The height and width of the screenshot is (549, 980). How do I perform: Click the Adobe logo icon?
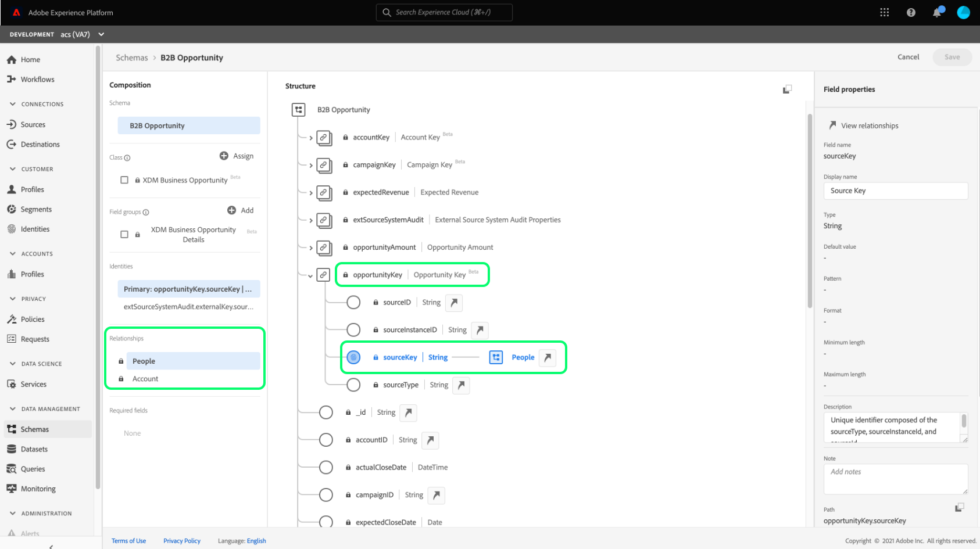(x=16, y=12)
